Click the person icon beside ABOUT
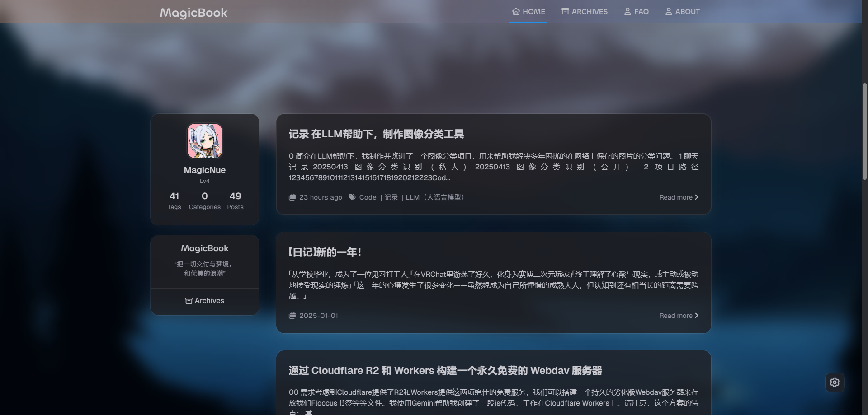The image size is (868, 415). pyautogui.click(x=669, y=11)
